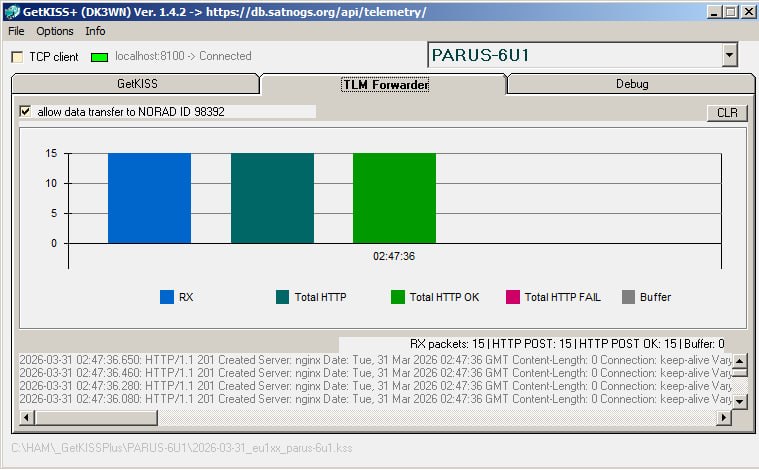759x470 pixels.
Task: Click horizontal scrollbar right arrow in log
Action: click(725, 417)
